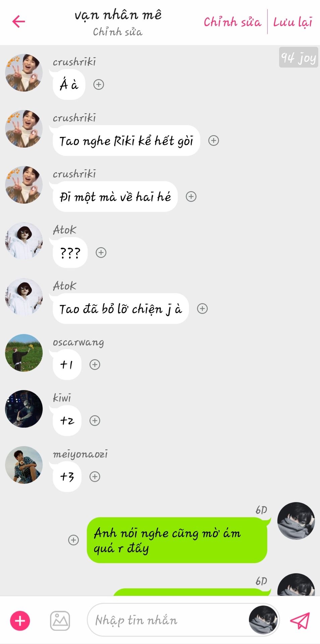Click plus icon left of green message
This screenshot has height=644, width=320.
pyautogui.click(x=73, y=540)
